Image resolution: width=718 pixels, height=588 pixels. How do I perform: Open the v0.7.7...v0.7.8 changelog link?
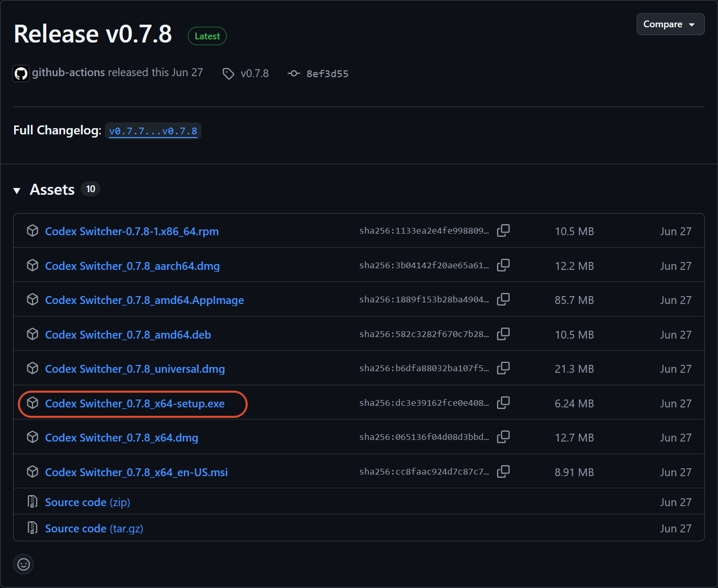(153, 131)
